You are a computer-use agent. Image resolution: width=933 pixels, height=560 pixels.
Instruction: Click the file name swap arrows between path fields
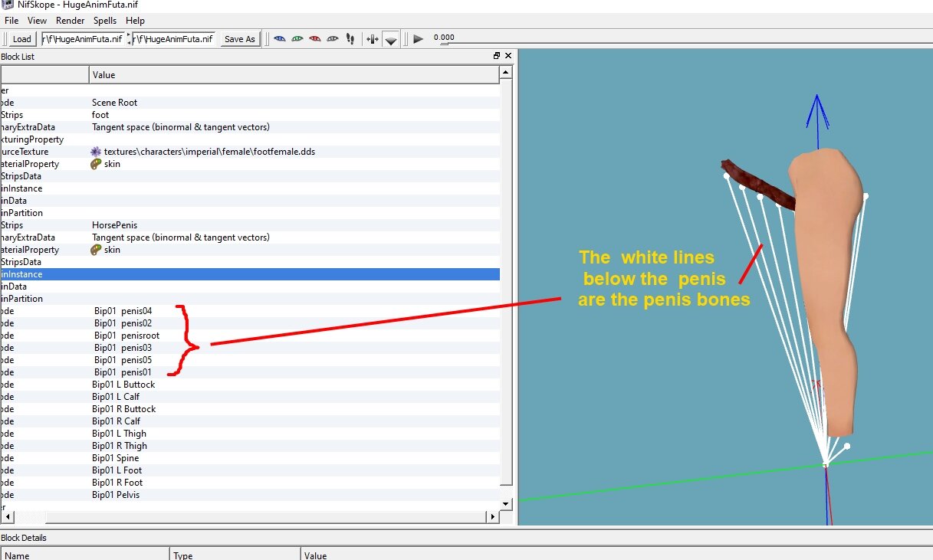(x=129, y=38)
